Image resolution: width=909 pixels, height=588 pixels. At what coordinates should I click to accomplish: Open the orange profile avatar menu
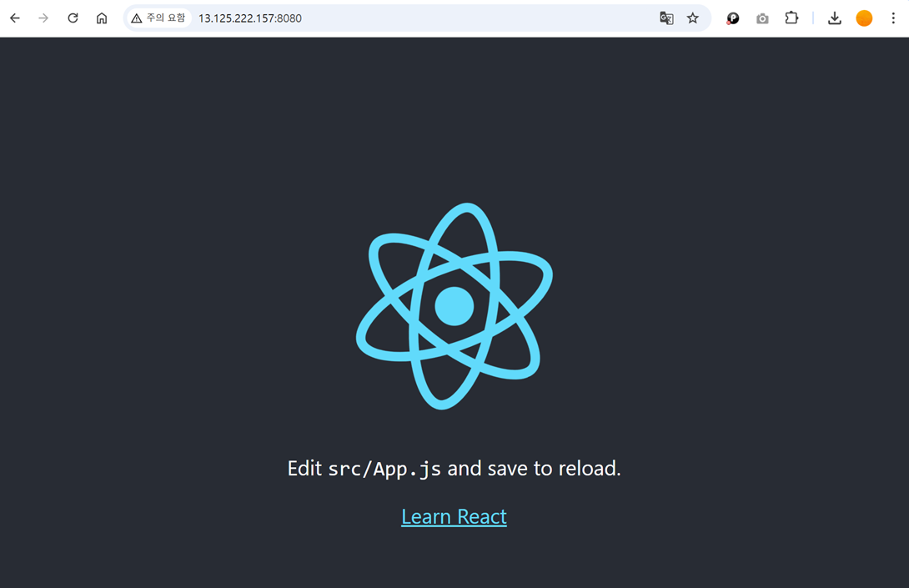tap(864, 18)
